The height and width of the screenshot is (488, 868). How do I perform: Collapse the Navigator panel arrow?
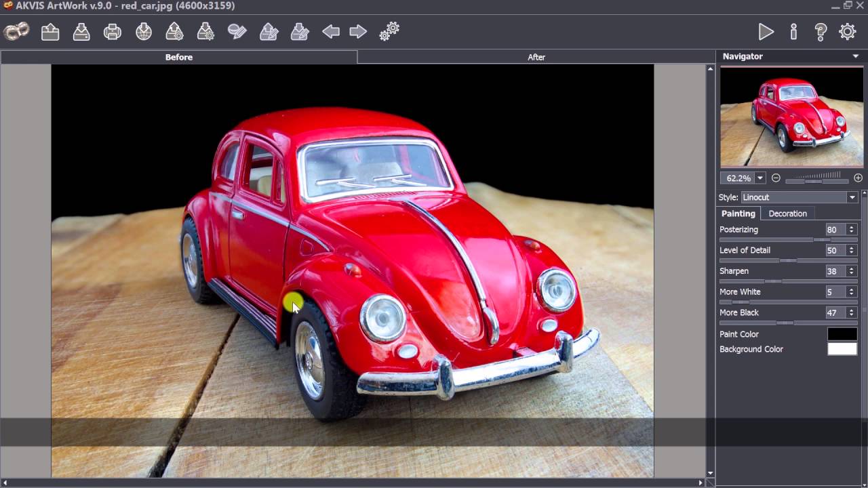(x=856, y=56)
